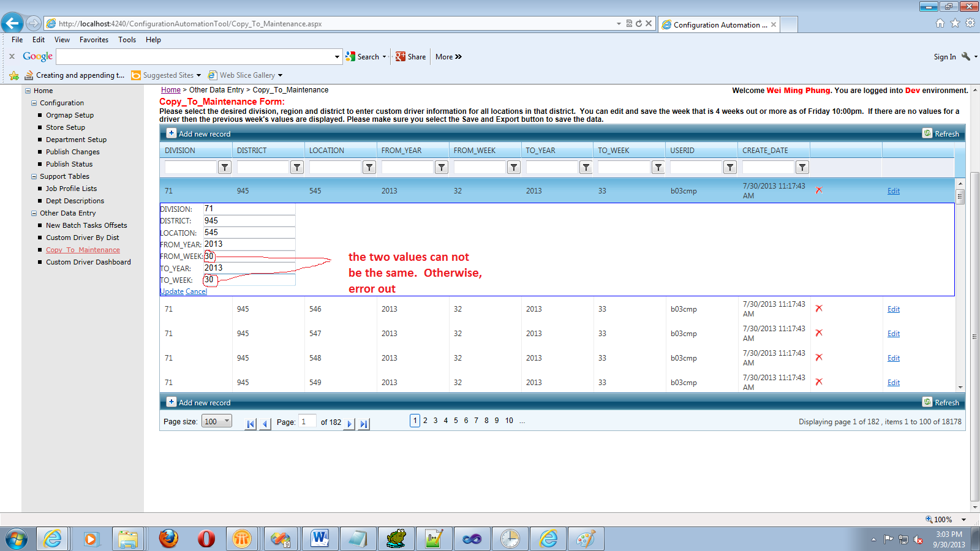Open the Tools menu

[127, 40]
